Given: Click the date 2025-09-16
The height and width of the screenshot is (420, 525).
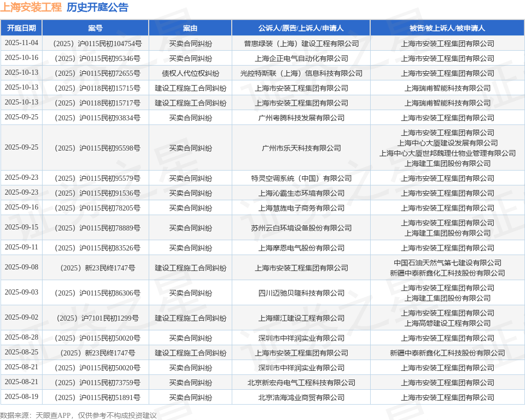Looking at the screenshot, I should (22, 207).
